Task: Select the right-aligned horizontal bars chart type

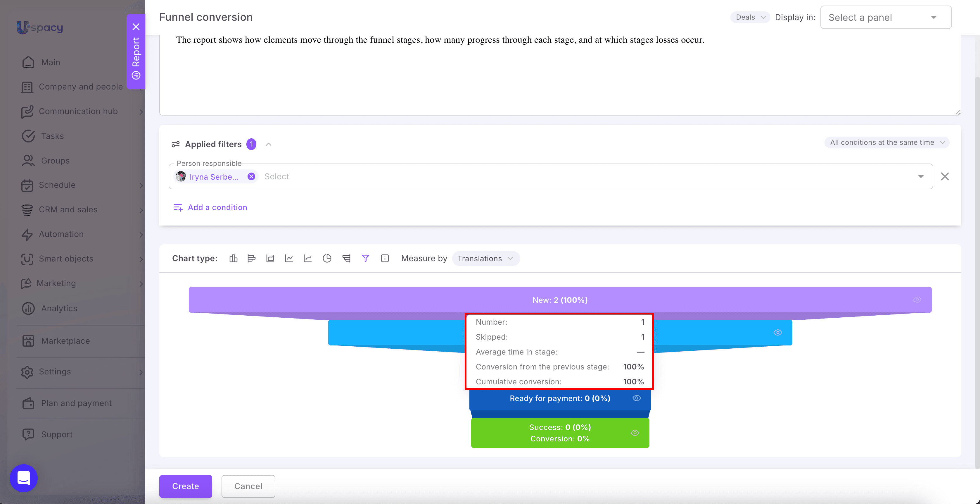Action: pyautogui.click(x=346, y=259)
